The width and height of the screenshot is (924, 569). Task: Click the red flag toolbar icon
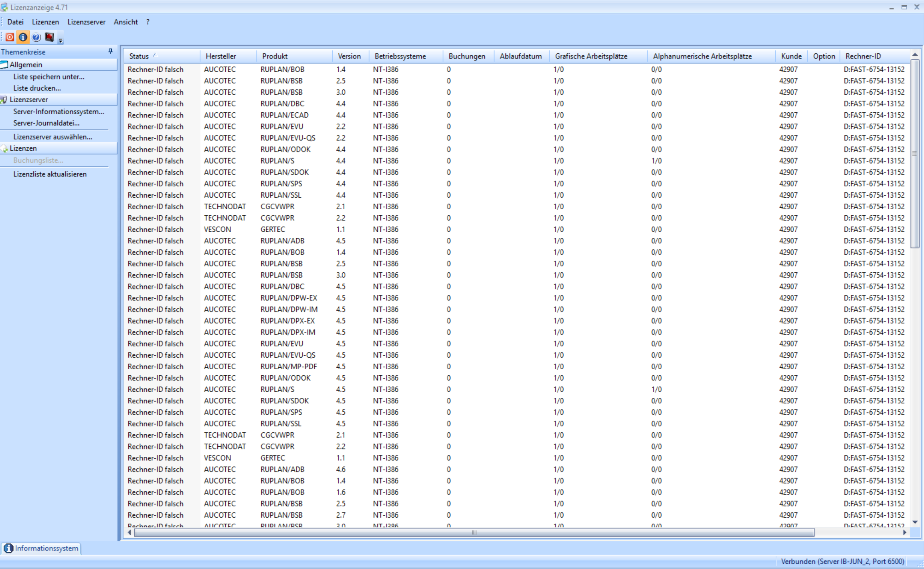pos(49,37)
